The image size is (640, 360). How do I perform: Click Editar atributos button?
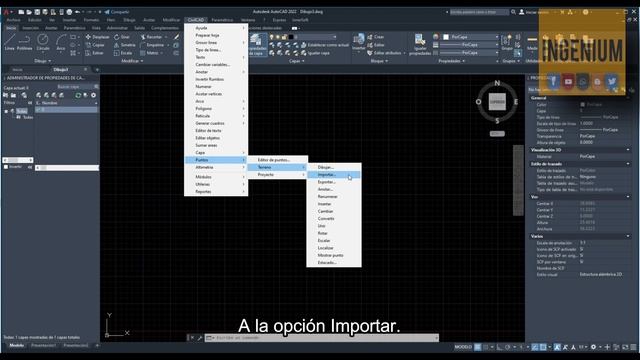click(385, 53)
